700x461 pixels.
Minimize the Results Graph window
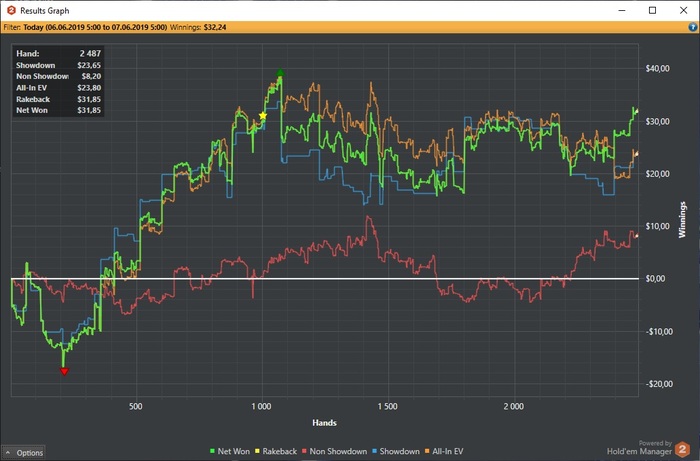pos(621,10)
